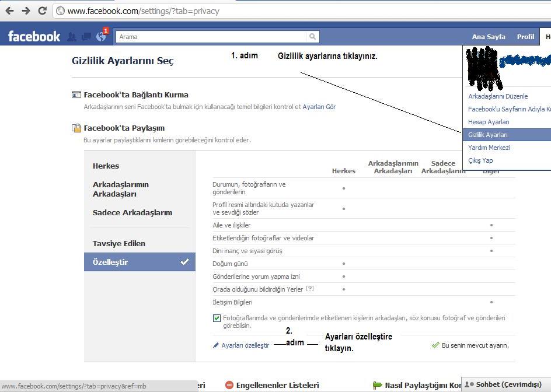Select Tavsiye Edilen sharing preset

coord(119,243)
